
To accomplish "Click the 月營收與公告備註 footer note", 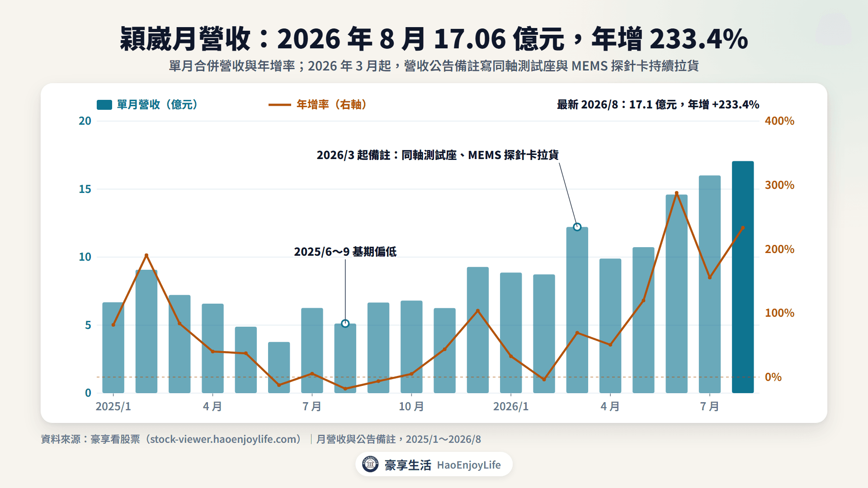I will 398,439.
